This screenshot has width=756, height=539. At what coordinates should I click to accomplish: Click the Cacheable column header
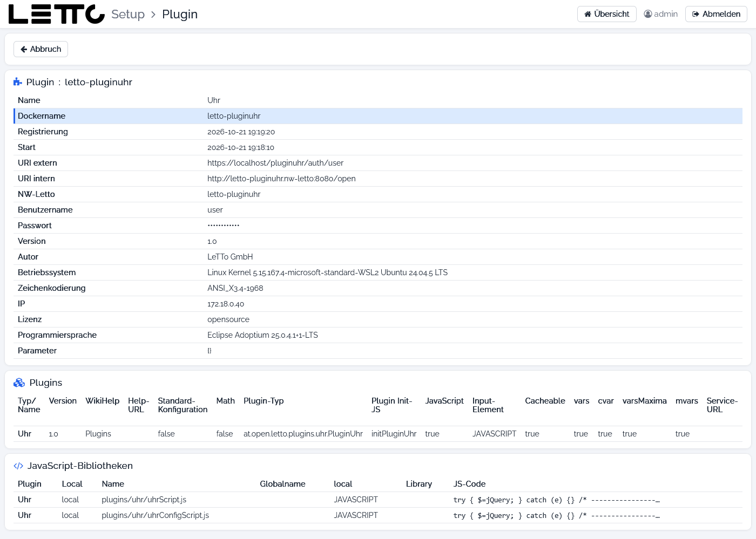pos(545,401)
